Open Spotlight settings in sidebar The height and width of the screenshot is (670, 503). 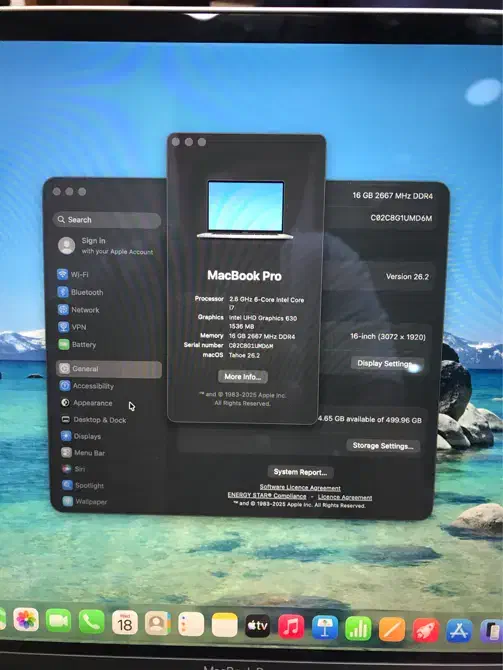(83, 485)
